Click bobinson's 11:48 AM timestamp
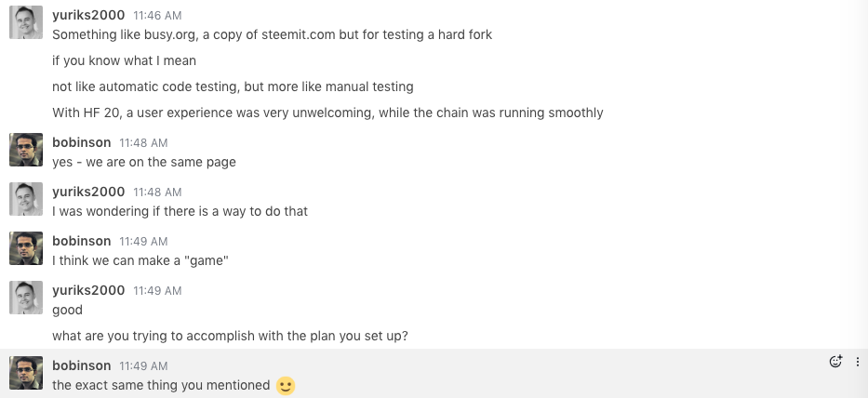This screenshot has width=868, height=398. click(x=143, y=143)
